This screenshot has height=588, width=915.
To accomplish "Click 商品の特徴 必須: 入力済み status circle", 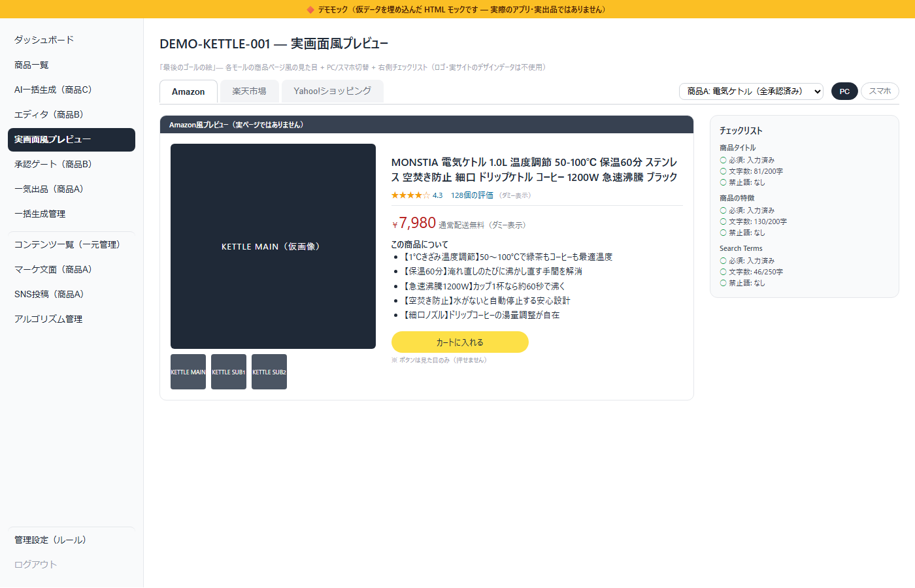I will [724, 210].
